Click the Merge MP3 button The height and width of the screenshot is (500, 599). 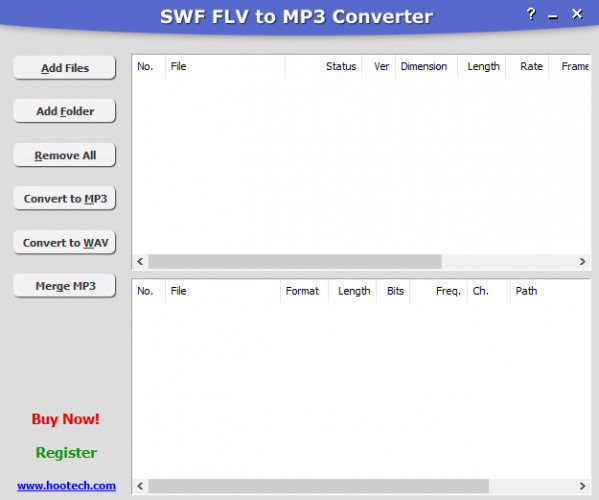(x=65, y=286)
